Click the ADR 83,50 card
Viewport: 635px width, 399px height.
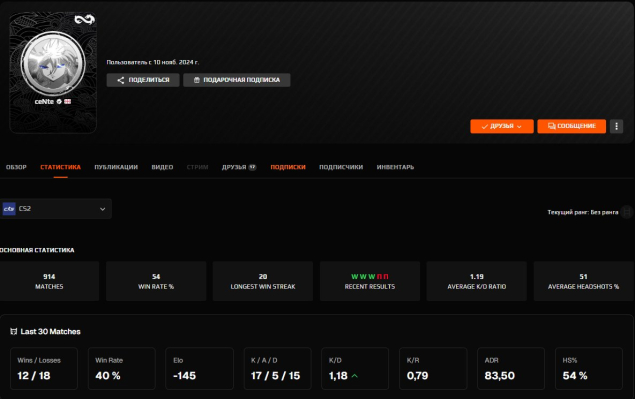511,369
